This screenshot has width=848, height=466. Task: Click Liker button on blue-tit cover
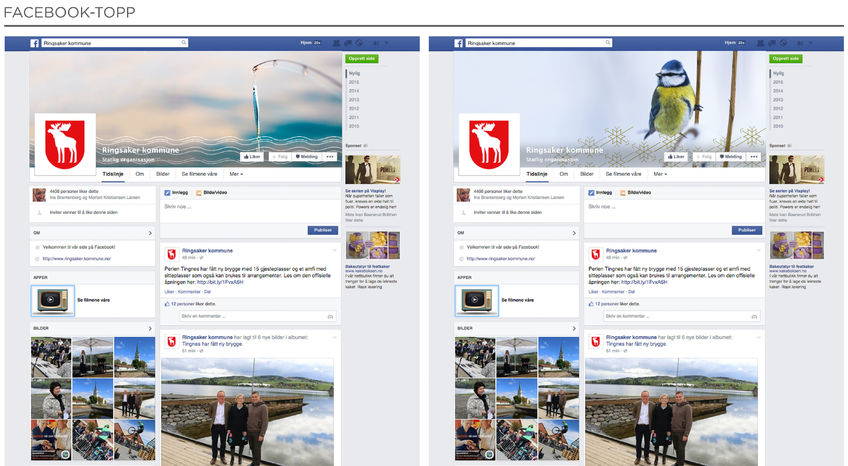675,157
